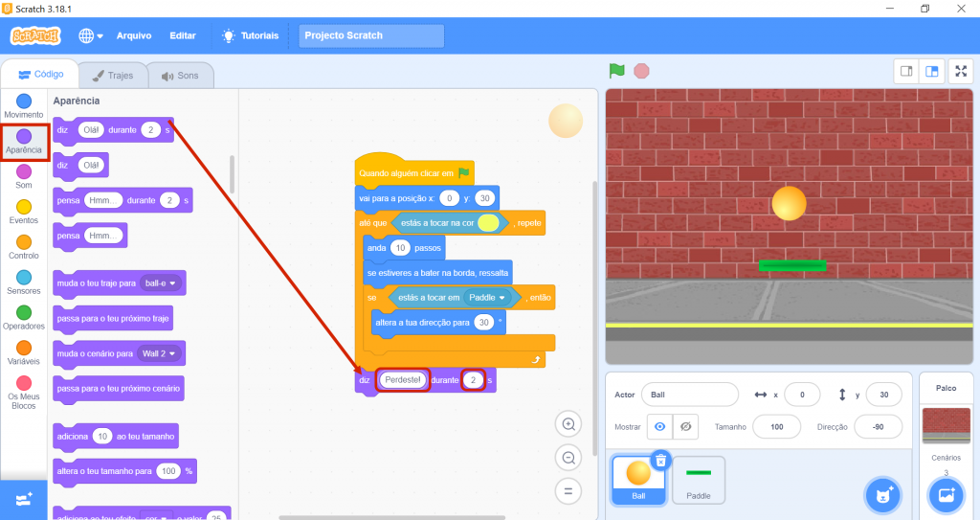The image size is (980, 520).
Task: Select the Movimento block category
Action: tap(24, 105)
